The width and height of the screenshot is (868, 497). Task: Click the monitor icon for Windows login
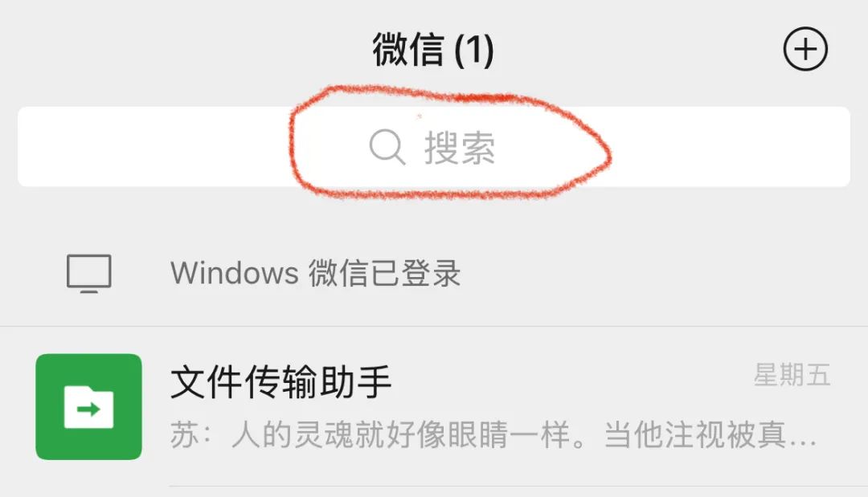tap(89, 273)
